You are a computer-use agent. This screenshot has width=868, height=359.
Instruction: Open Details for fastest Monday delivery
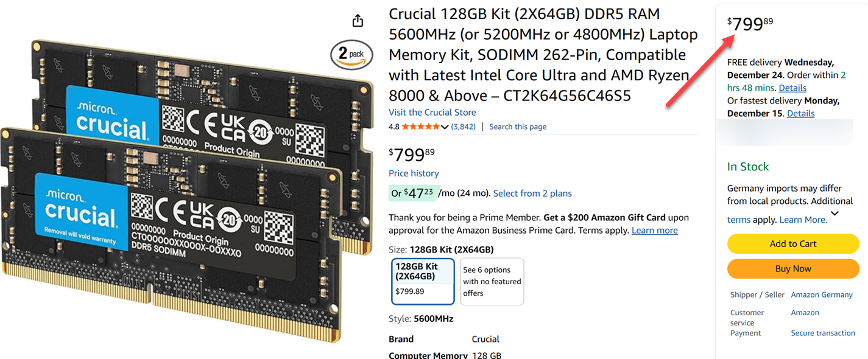coord(800,113)
